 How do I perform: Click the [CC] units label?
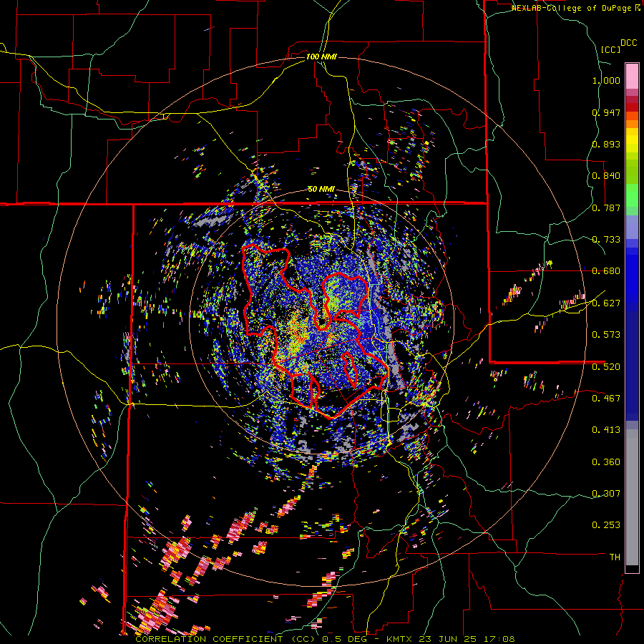pos(611,49)
